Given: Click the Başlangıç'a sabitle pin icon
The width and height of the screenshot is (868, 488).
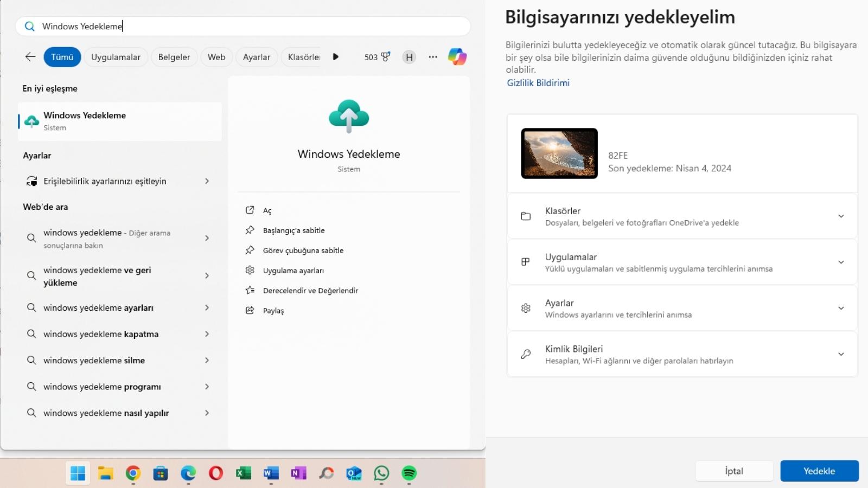Looking at the screenshot, I should [250, 230].
